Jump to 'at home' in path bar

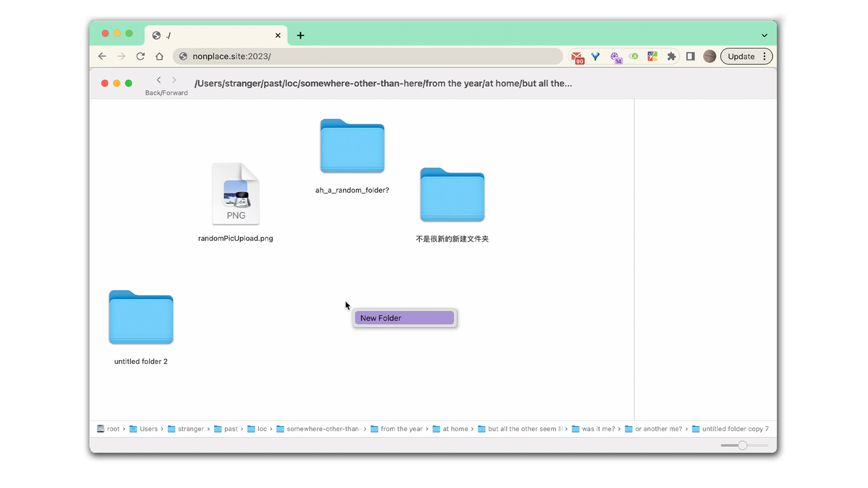(455, 429)
